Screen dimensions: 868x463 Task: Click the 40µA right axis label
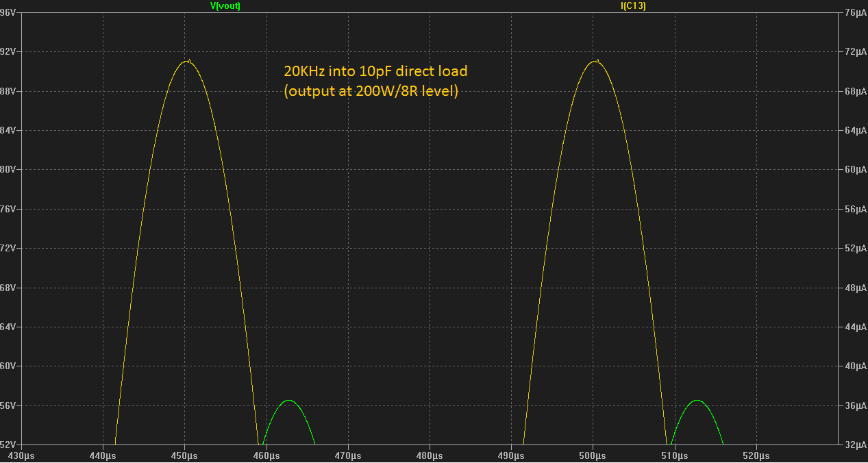856,366
